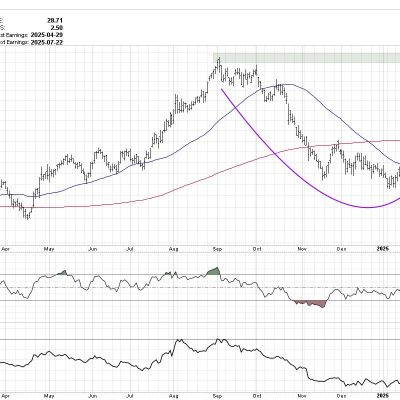The image size is (400, 400).
Task: Click the 2025 label on price axis
Action: click(x=383, y=249)
